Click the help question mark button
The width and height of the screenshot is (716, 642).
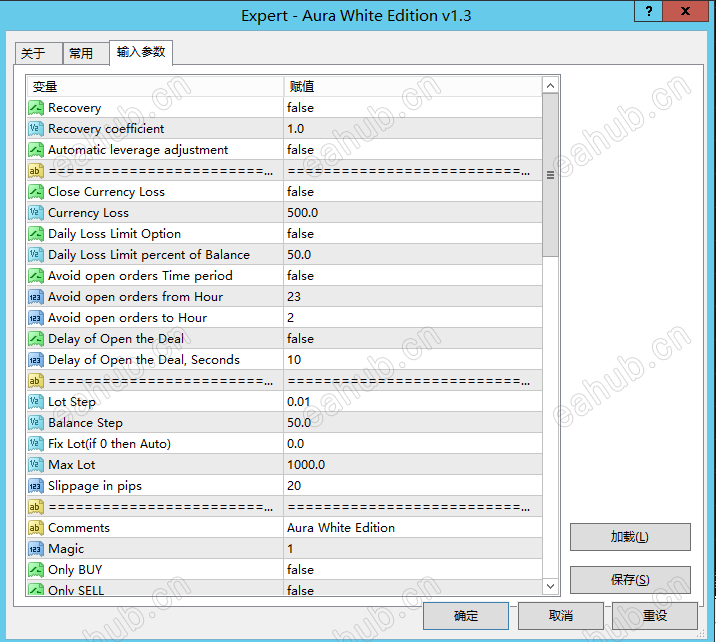[648, 11]
